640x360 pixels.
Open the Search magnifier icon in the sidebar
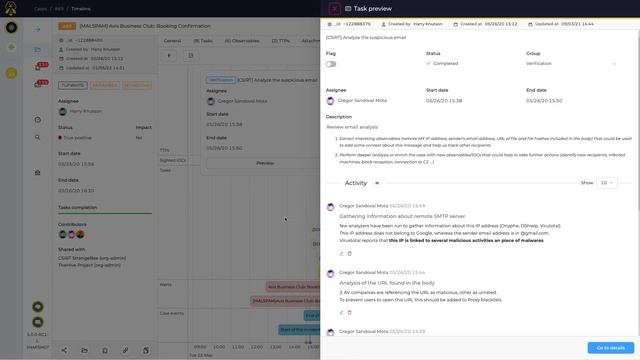(38, 138)
